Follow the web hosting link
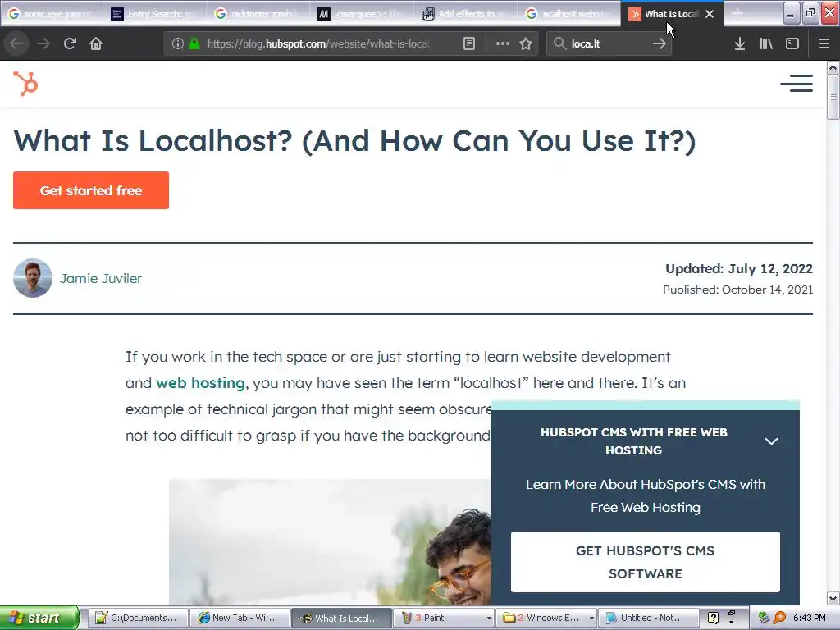 tap(200, 383)
